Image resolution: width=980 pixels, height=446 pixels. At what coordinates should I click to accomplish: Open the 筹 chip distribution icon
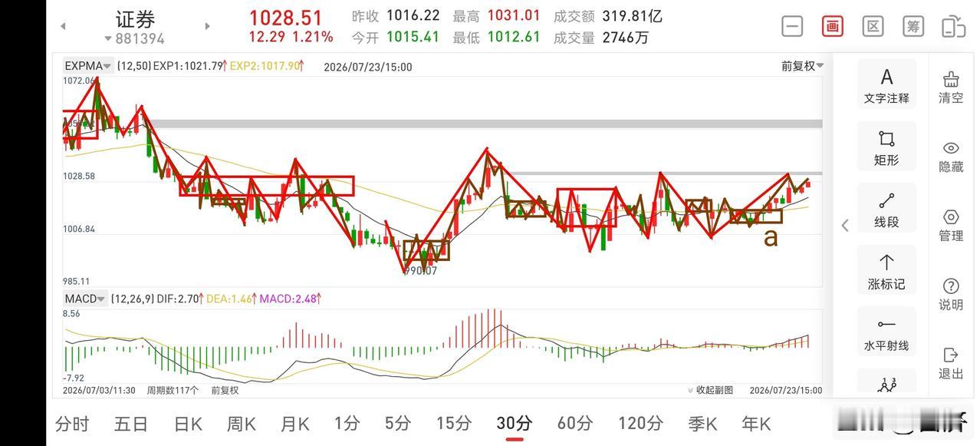tap(913, 26)
